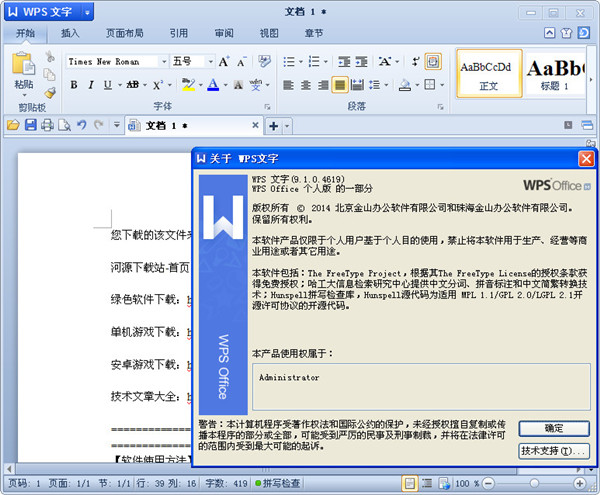Open the Times New Roman font dropdown

pos(162,61)
